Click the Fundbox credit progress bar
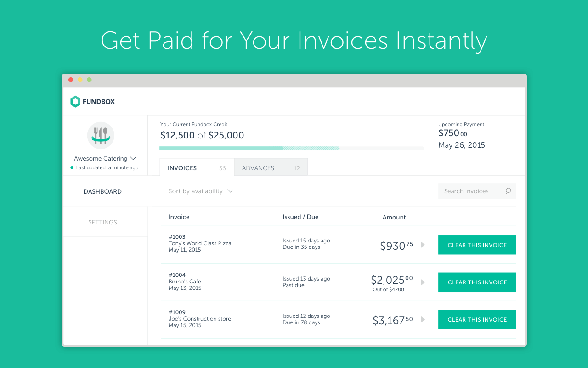 pos(292,148)
